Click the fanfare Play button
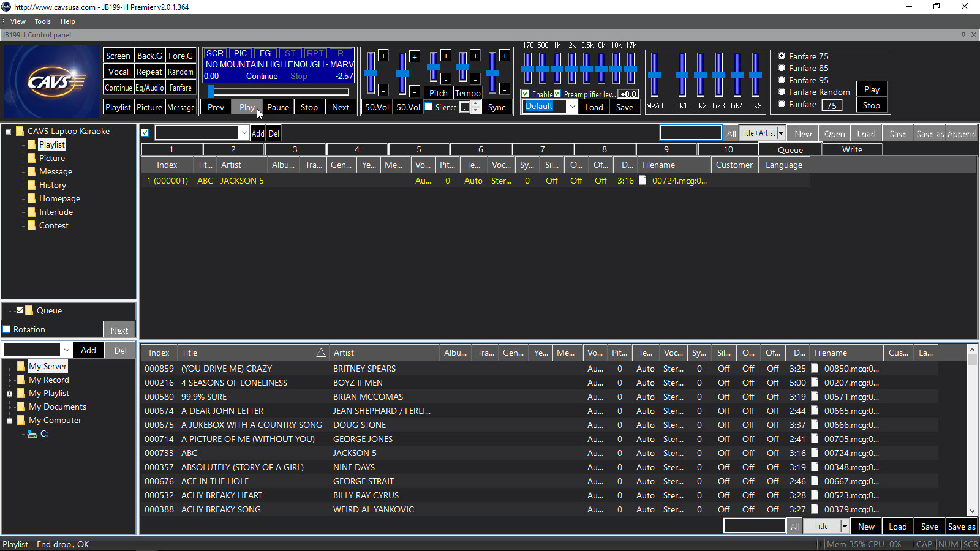The width and height of the screenshot is (980, 551). 872,89
